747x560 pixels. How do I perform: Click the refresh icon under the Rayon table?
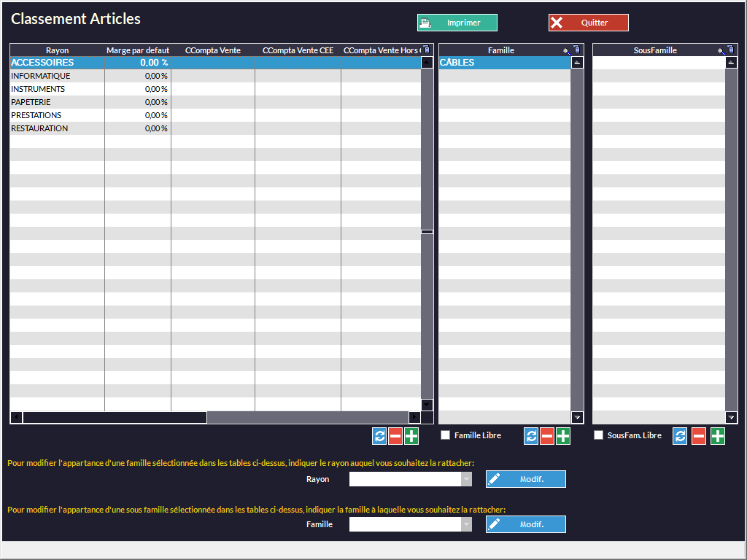379,436
